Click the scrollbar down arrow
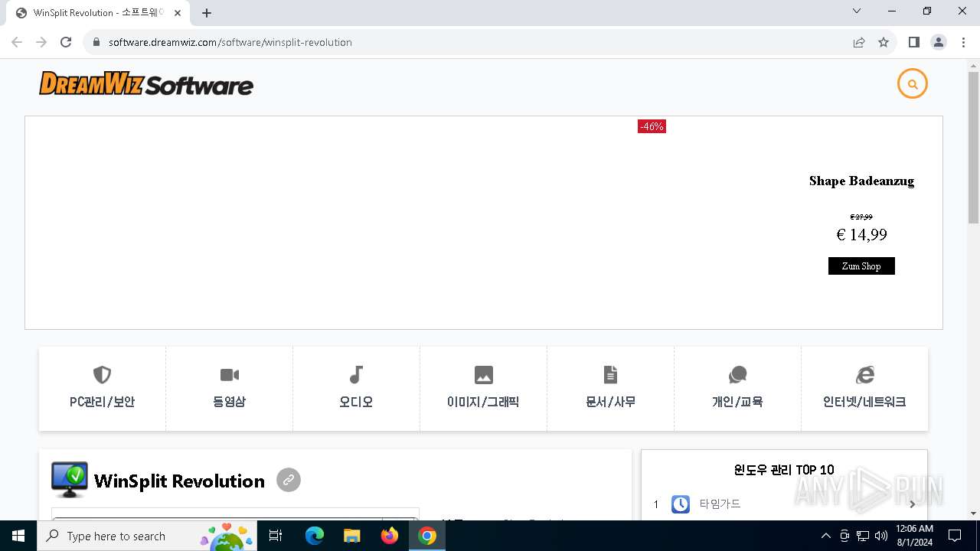 (973, 514)
